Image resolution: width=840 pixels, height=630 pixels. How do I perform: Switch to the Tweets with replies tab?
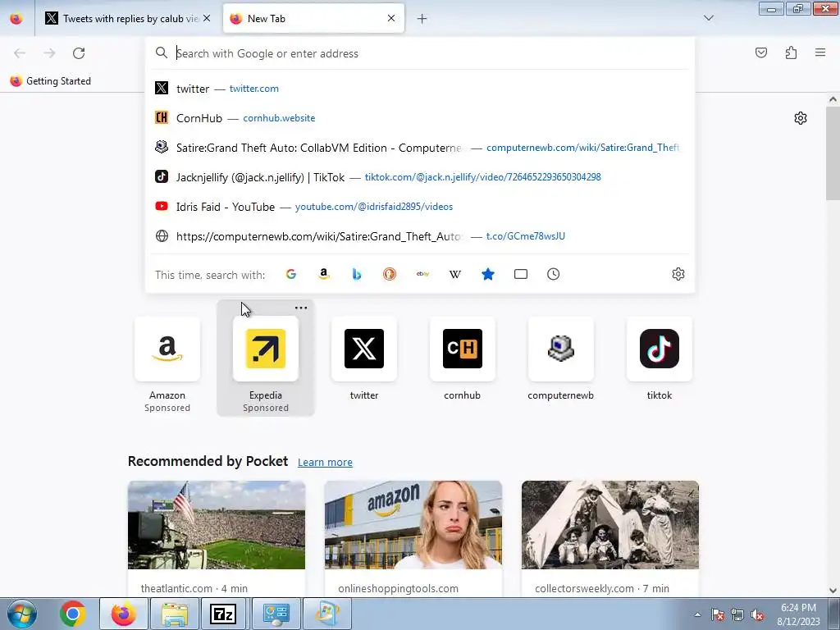click(x=127, y=18)
